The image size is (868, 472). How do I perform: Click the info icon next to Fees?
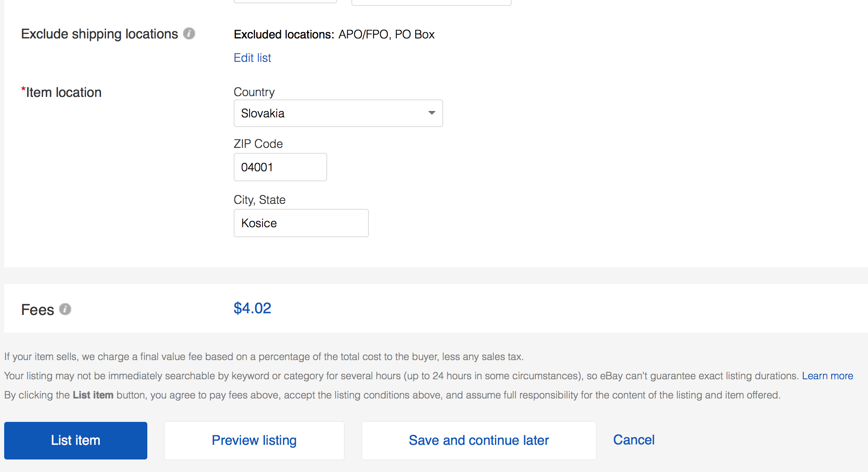65,309
